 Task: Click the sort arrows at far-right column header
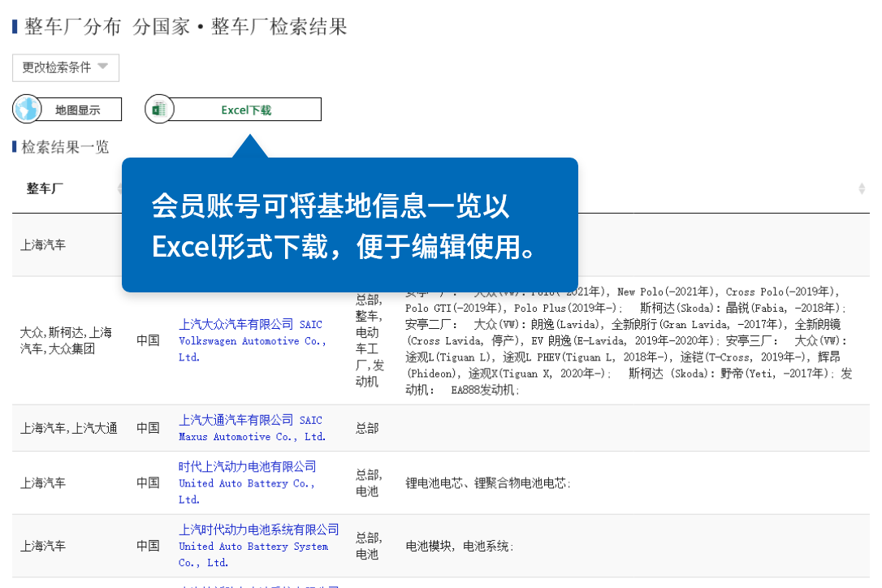click(862, 188)
